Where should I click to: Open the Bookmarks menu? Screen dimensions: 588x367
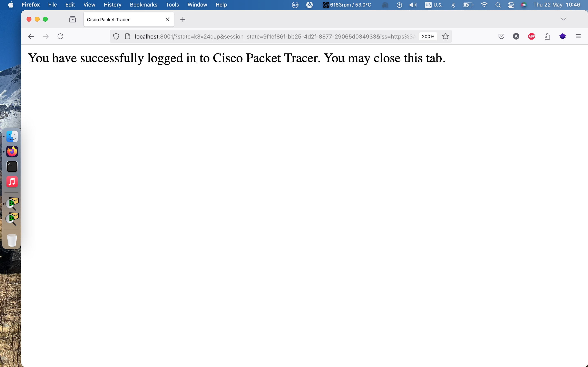[143, 5]
